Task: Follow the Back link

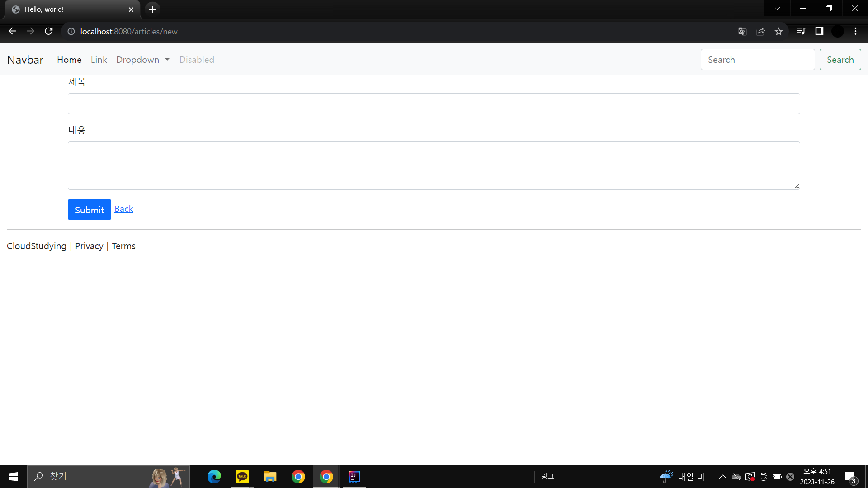Action: pyautogui.click(x=123, y=209)
